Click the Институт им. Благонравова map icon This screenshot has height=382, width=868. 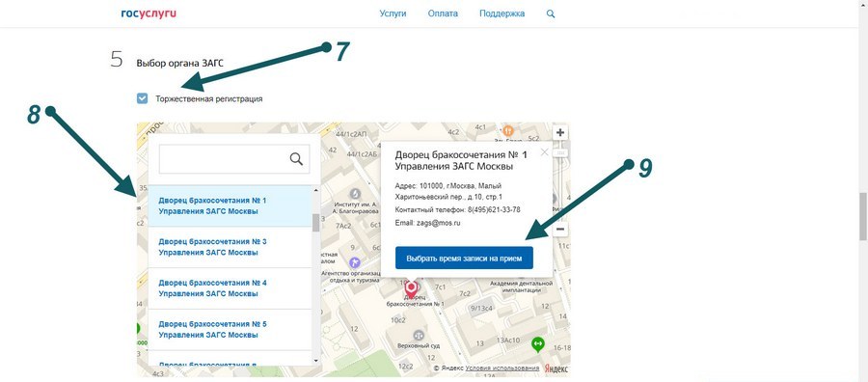click(355, 194)
